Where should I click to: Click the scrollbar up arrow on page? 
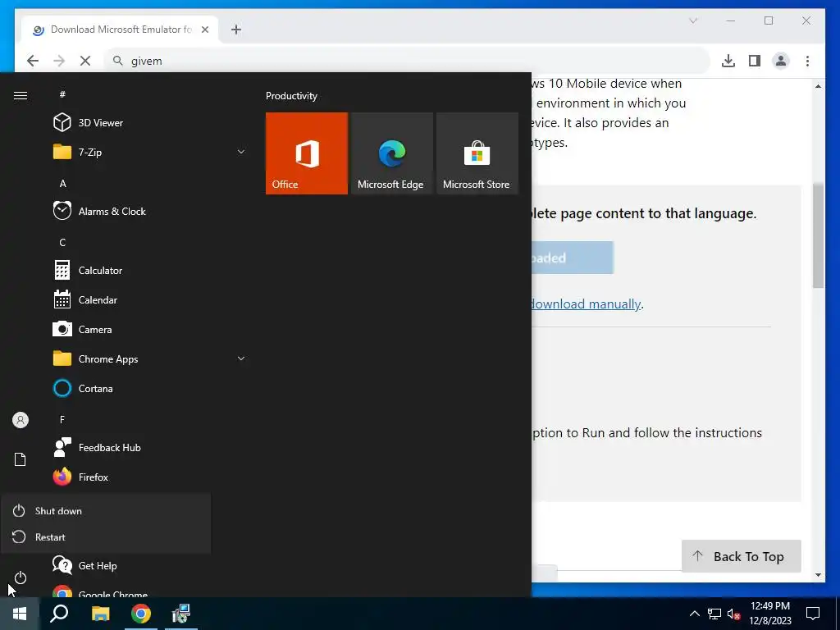818,85
